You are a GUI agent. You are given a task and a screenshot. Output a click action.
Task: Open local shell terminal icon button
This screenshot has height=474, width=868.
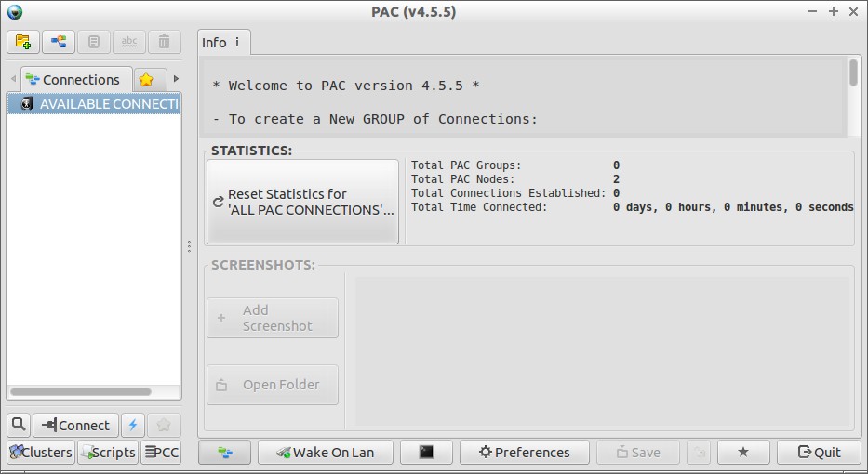coord(426,453)
